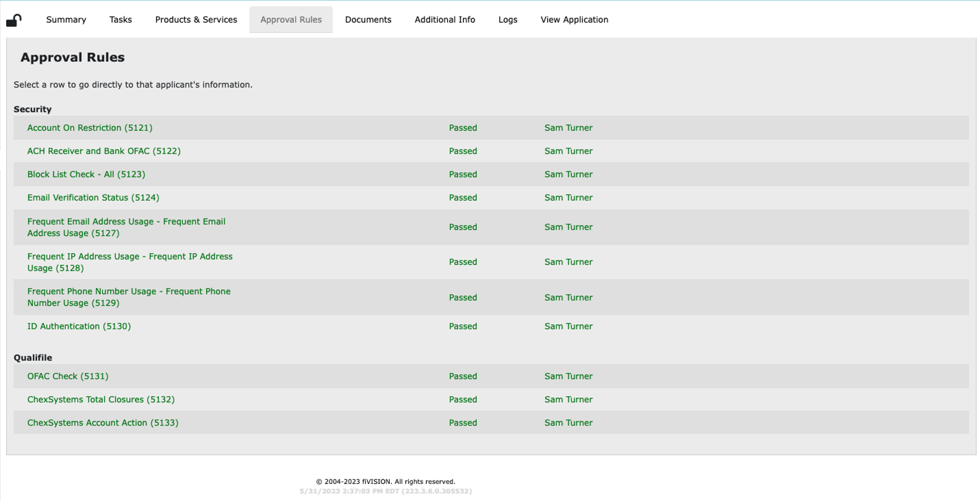Image resolution: width=980 pixels, height=501 pixels.
Task: Click Sam Turner in Frequent IP Address row
Action: [569, 262]
